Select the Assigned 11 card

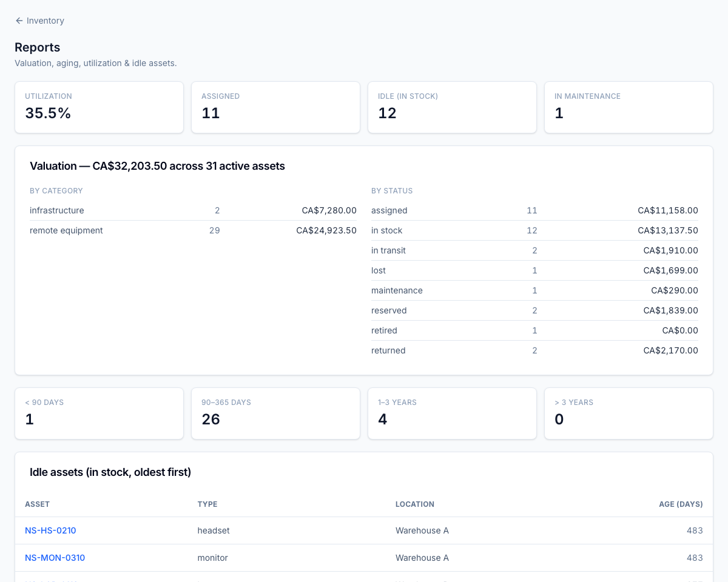coord(275,107)
